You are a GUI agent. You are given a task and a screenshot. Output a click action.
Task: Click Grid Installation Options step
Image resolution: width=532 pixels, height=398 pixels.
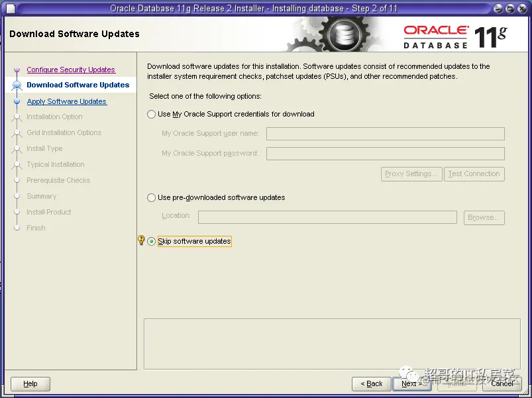[x=64, y=132]
